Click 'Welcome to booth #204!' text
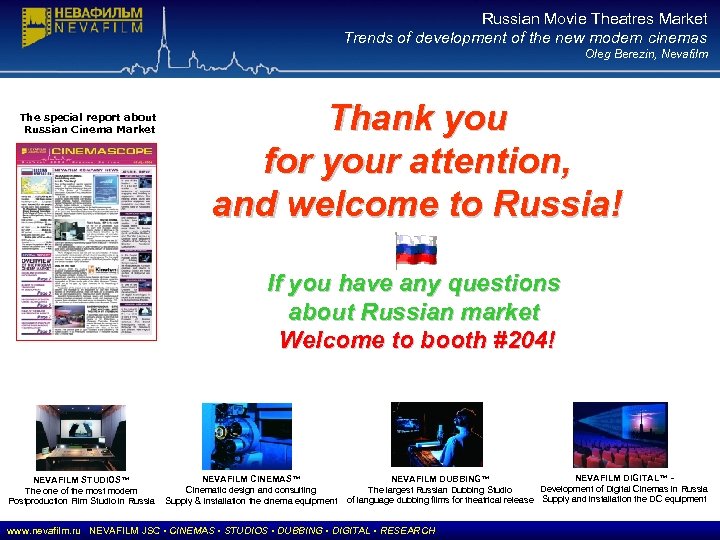Screen dimensions: 720x540 click(418, 340)
